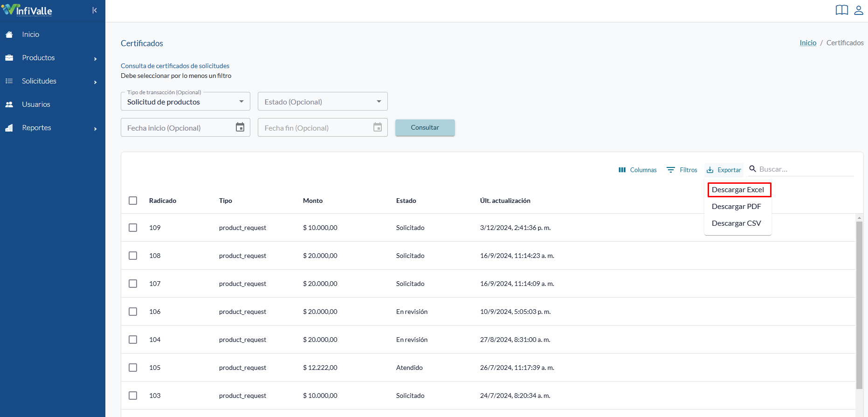Click the table vertical scrollbar
Image resolution: width=868 pixels, height=417 pixels.
pos(859,305)
